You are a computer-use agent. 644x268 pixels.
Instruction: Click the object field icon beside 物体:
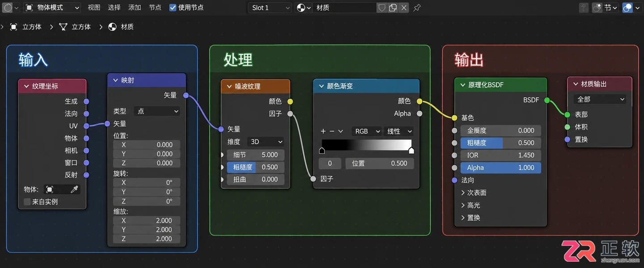(x=49, y=190)
